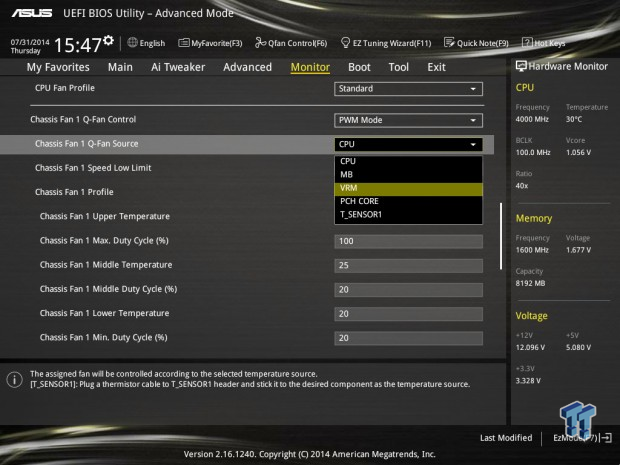The image size is (620, 465).
Task: Choose CPU from the source list
Action: tap(408, 161)
